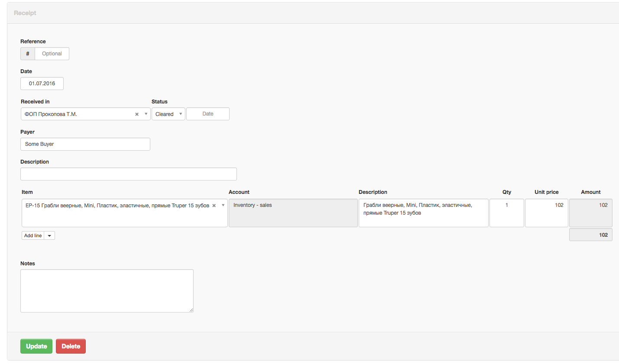Click the # reference prefix icon
619x364 pixels.
28,54
